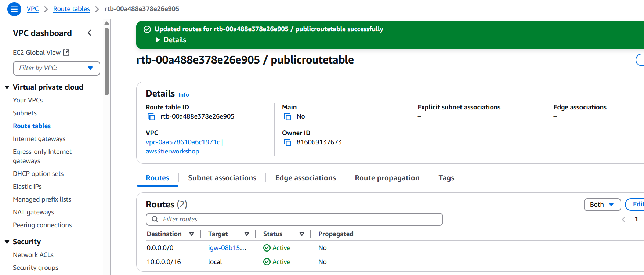The height and width of the screenshot is (275, 644).
Task: Open Internet gateways in sidebar
Action: 39,139
